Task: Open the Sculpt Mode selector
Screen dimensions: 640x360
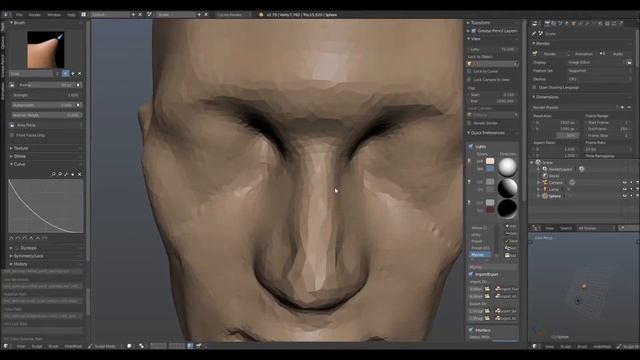Action: (104, 346)
